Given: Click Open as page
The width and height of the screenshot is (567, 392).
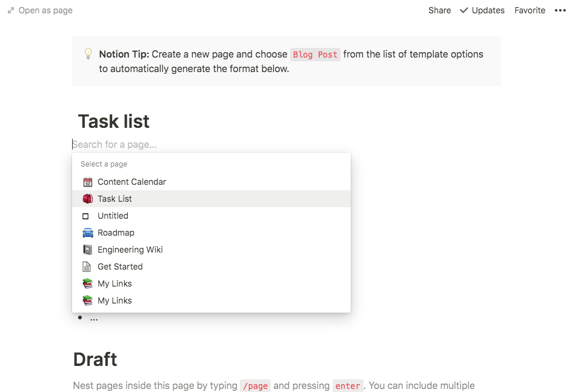Looking at the screenshot, I should [40, 10].
